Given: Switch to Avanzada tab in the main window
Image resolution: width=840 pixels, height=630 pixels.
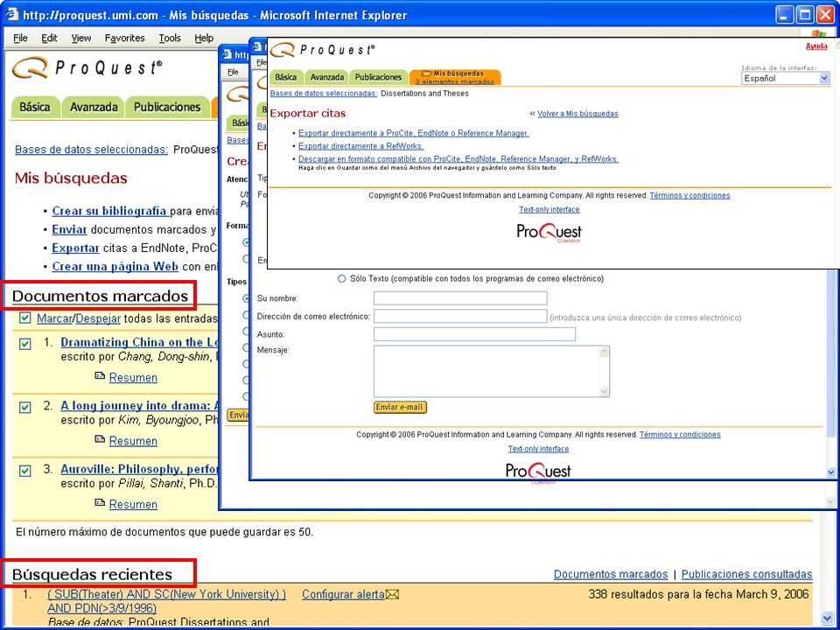Looking at the screenshot, I should pyautogui.click(x=94, y=107).
